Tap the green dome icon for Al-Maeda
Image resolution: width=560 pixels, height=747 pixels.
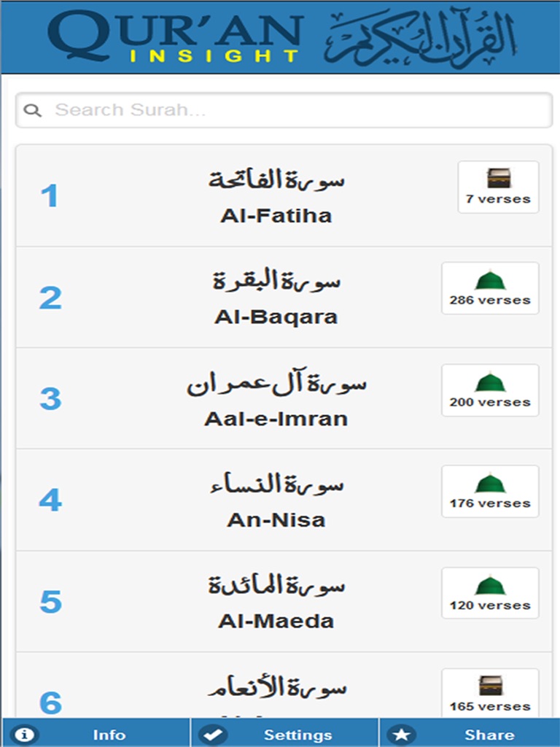pyautogui.click(x=490, y=585)
